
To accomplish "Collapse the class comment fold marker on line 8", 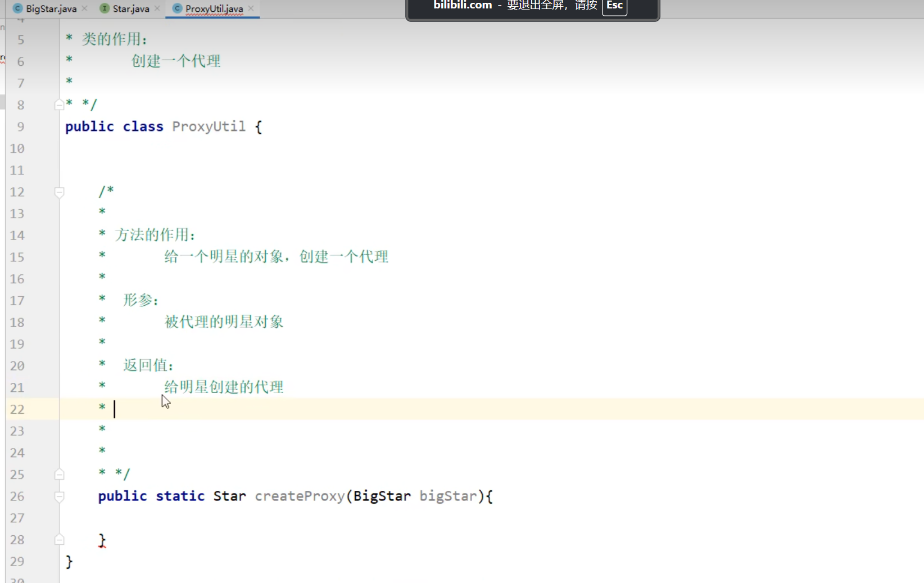I will (59, 105).
